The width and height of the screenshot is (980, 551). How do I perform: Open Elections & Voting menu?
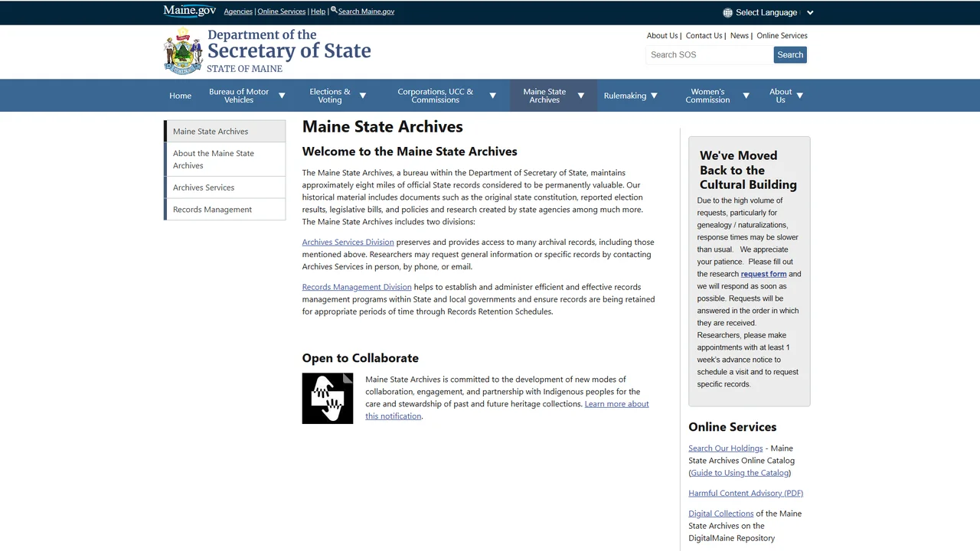[x=330, y=96]
